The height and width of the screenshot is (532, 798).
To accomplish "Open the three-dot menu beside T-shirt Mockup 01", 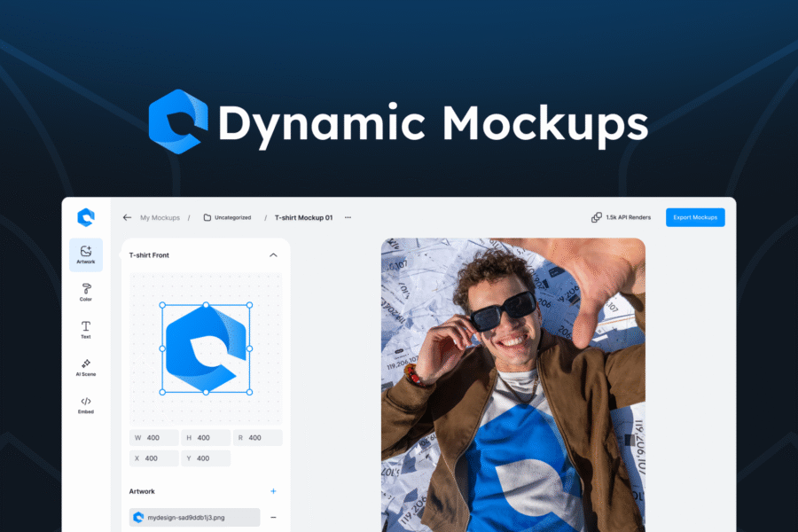I will pos(348,217).
